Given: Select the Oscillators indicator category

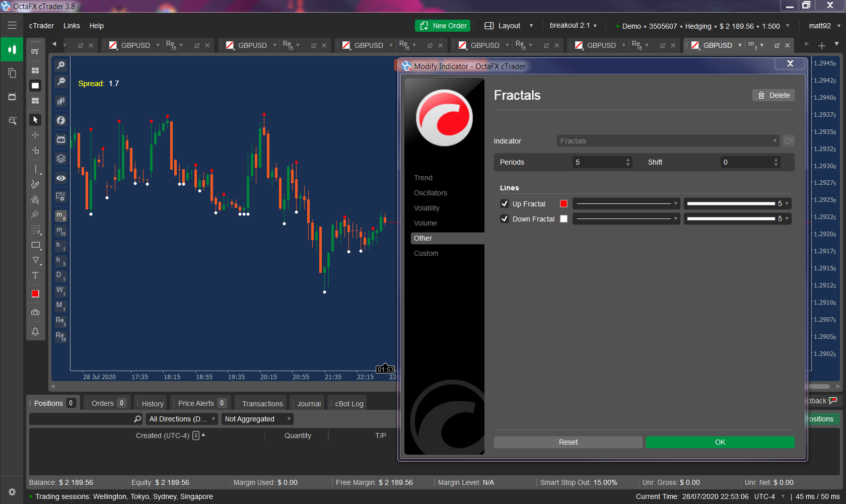Looking at the screenshot, I should [430, 193].
